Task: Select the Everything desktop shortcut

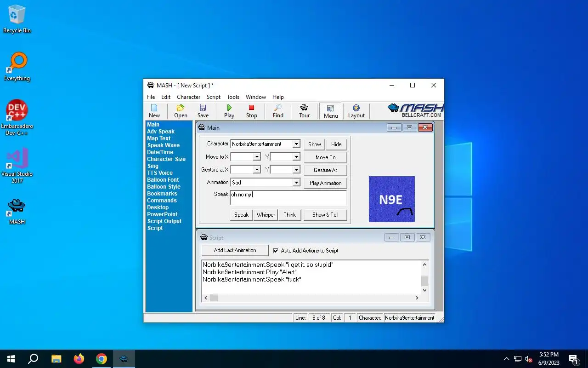Action: tap(17, 67)
